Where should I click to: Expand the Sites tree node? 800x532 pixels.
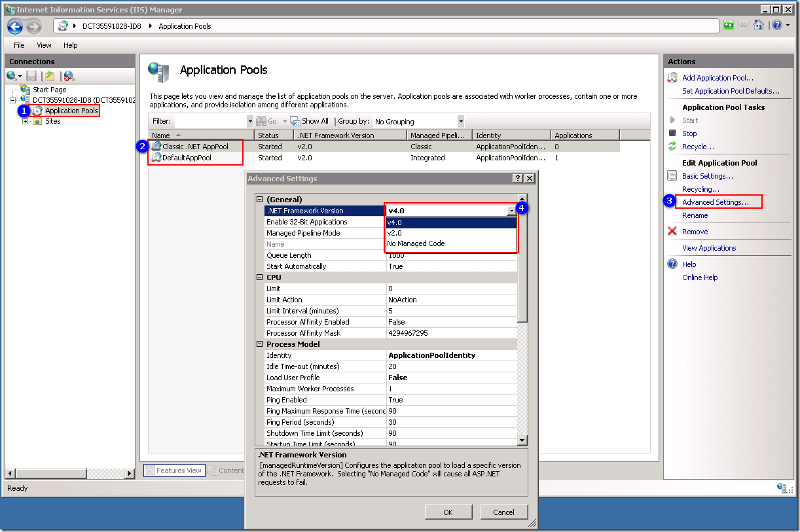26,121
